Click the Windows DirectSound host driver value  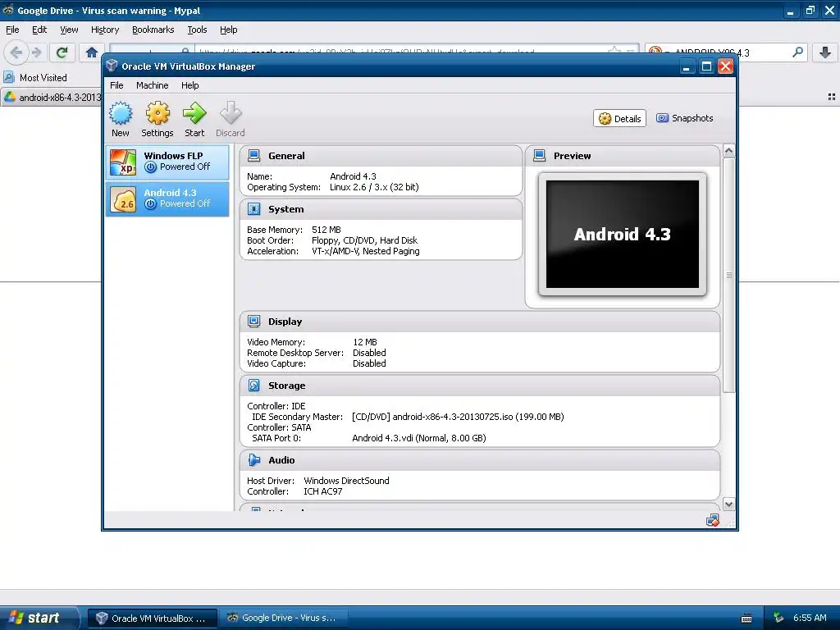point(347,481)
